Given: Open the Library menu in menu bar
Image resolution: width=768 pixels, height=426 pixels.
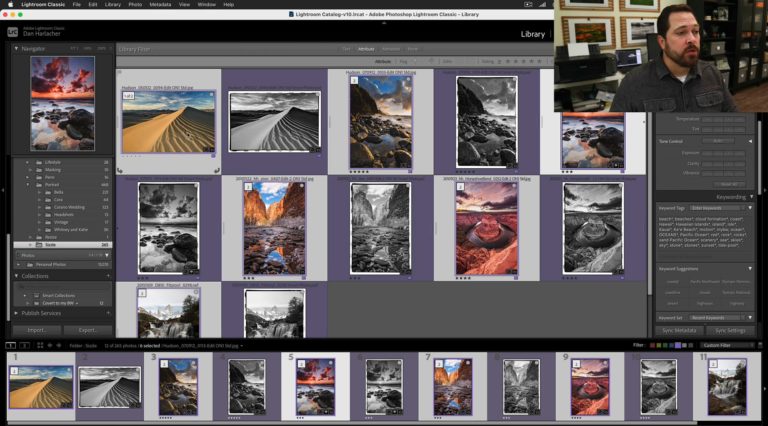Looking at the screenshot, I should (113, 4).
